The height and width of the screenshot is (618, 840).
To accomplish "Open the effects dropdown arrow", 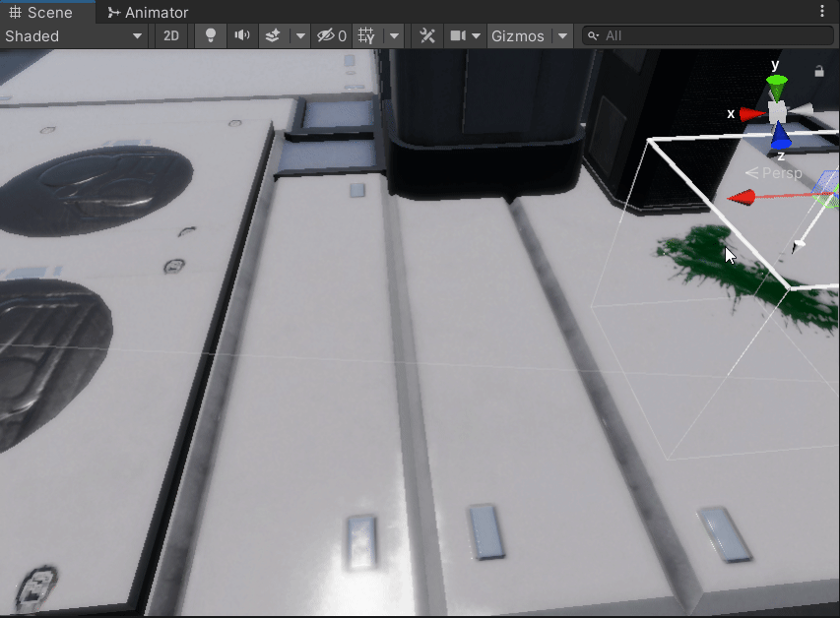I will click(299, 35).
